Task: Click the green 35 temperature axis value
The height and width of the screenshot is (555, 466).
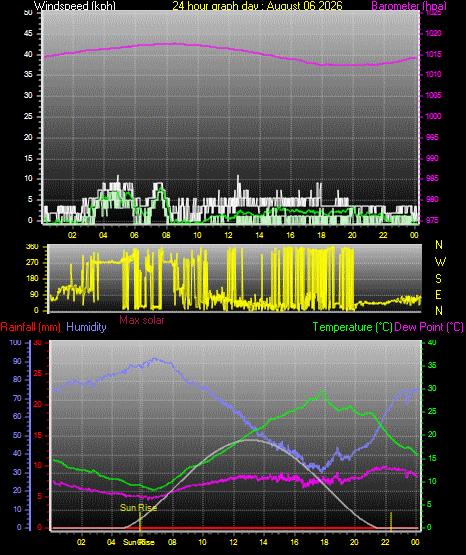Action: [432, 365]
